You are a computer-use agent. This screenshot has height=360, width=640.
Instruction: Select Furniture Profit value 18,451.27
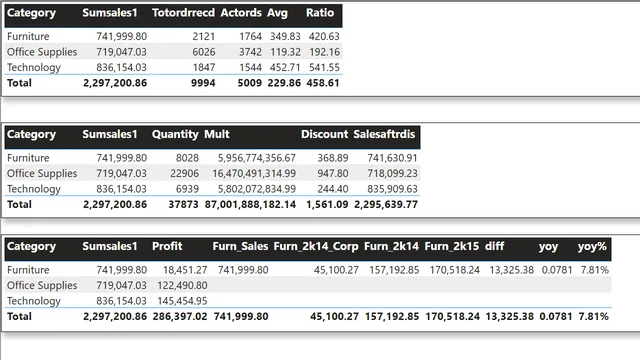point(185,270)
